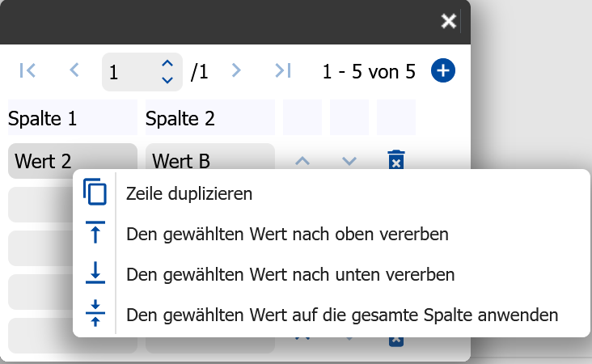The width and height of the screenshot is (592, 364).
Task: Go to the next page
Action: click(236, 71)
